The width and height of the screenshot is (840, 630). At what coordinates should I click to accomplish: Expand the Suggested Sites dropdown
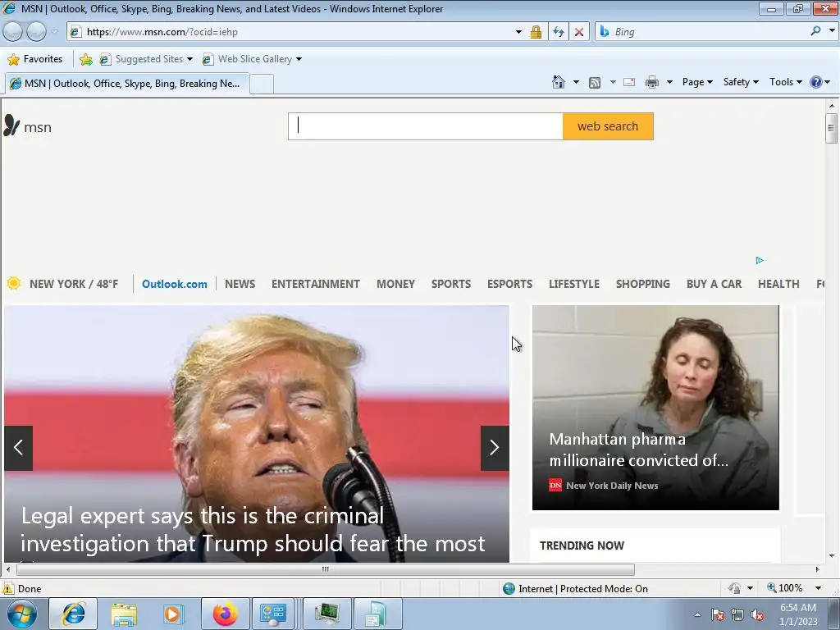[x=189, y=59]
